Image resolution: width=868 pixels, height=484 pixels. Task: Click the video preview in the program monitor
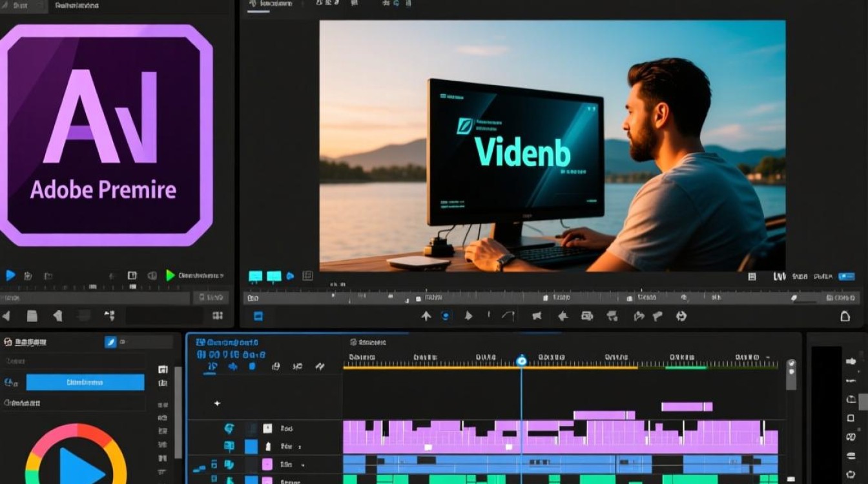tap(552, 146)
